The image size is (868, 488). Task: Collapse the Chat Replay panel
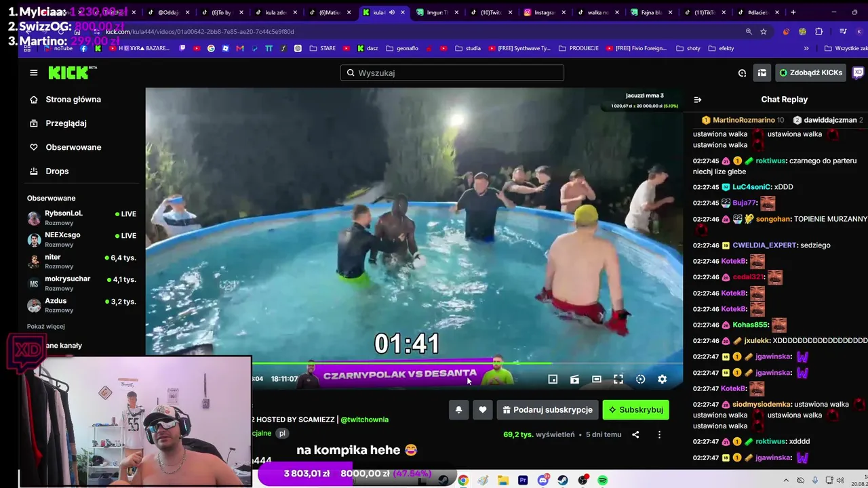tap(697, 100)
